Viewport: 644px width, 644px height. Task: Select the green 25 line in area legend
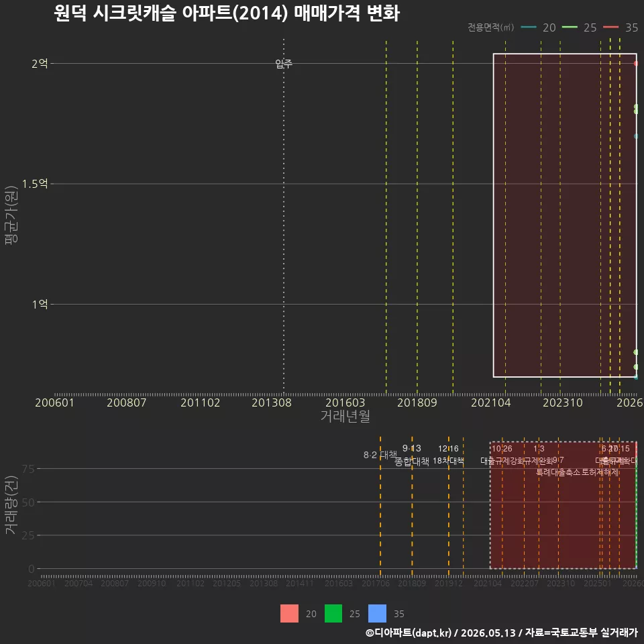[570, 28]
